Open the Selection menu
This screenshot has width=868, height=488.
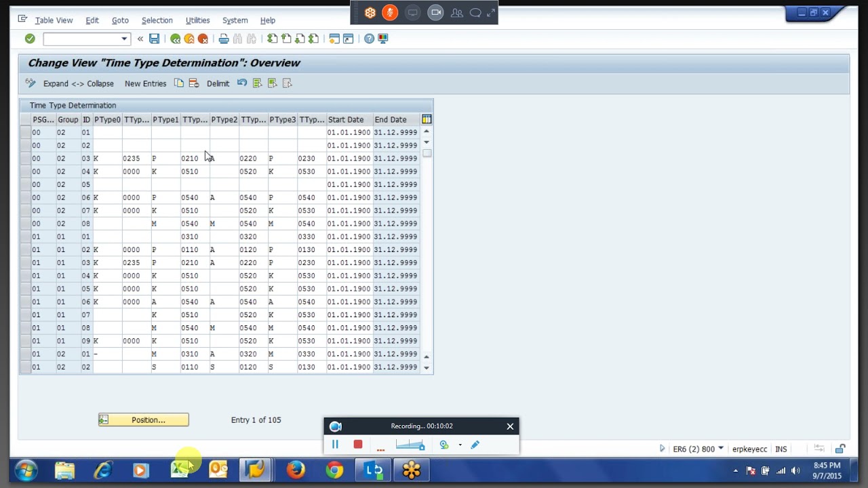coord(157,20)
